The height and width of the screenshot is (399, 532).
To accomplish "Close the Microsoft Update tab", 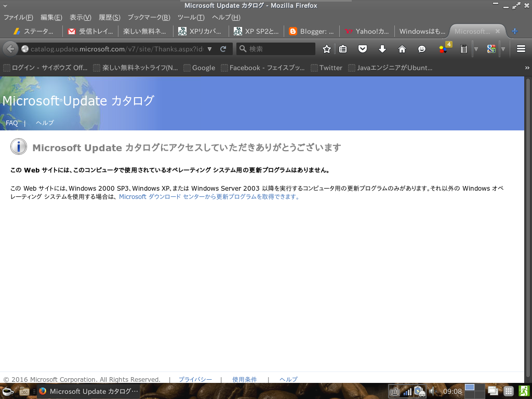I will point(498,31).
